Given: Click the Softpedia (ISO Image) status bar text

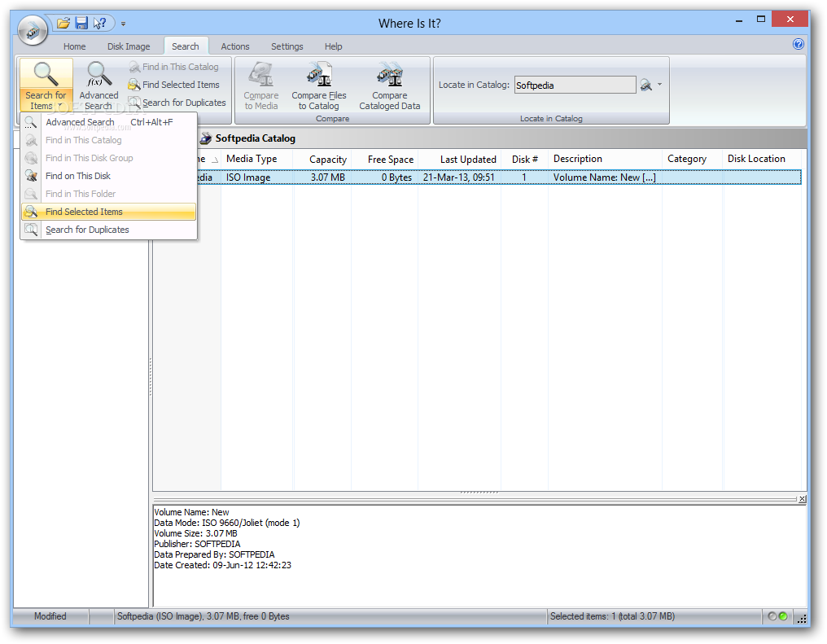Looking at the screenshot, I should tap(203, 616).
